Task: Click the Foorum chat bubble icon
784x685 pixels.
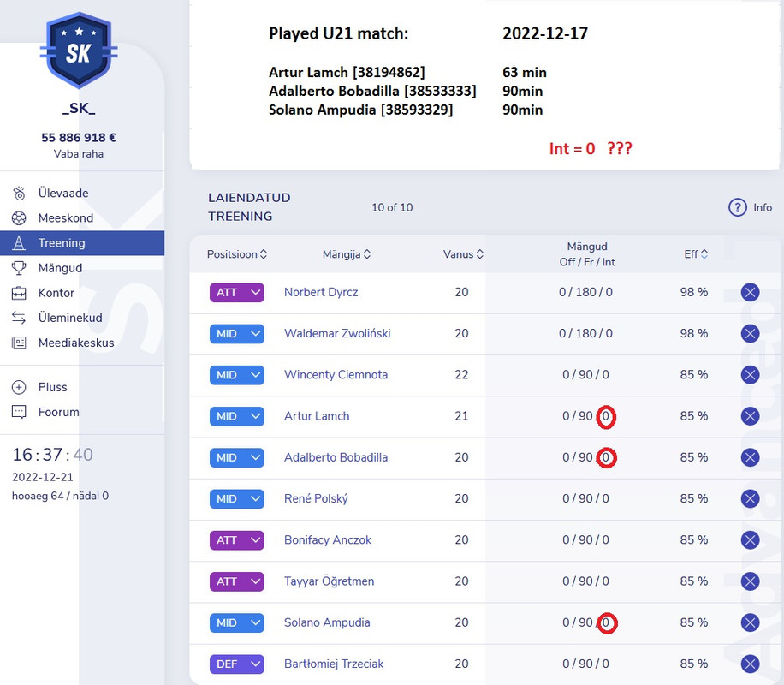Action: coord(19,413)
